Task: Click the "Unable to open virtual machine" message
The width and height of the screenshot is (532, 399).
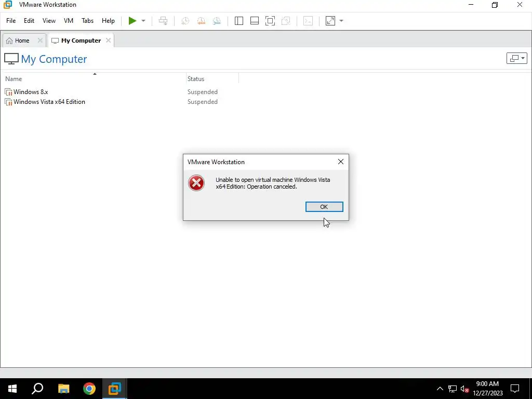Action: (273, 183)
